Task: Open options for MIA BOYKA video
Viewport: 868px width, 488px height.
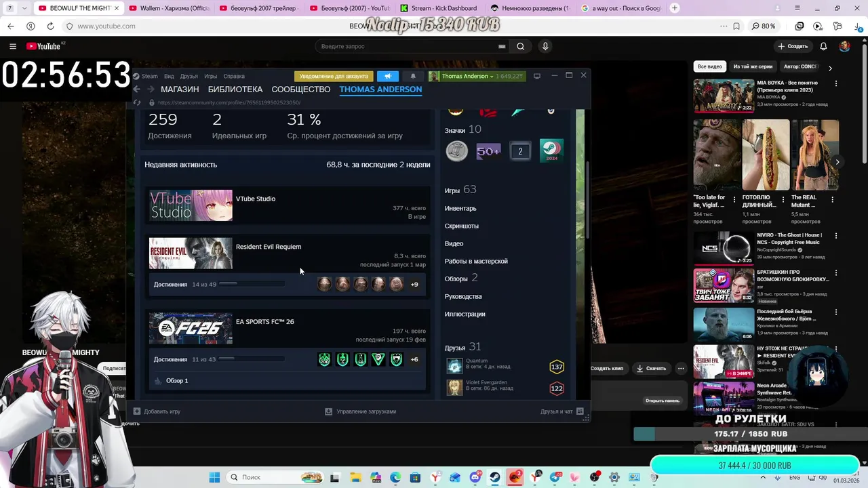Action: pyautogui.click(x=836, y=83)
